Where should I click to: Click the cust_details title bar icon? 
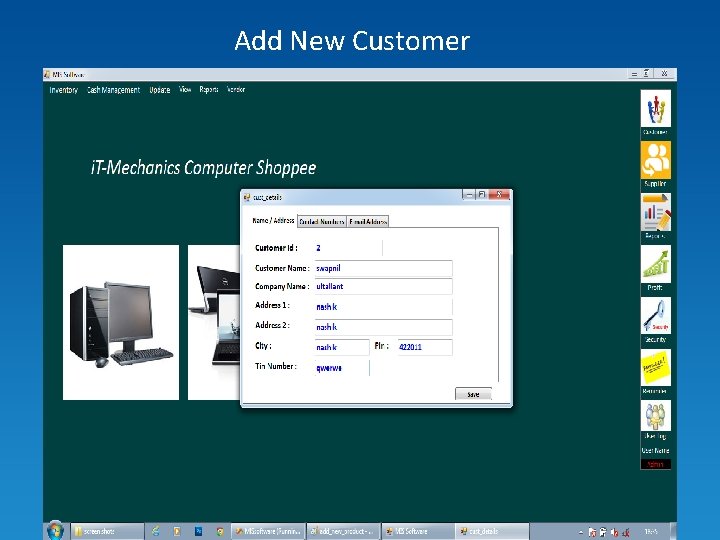pyautogui.click(x=247, y=197)
